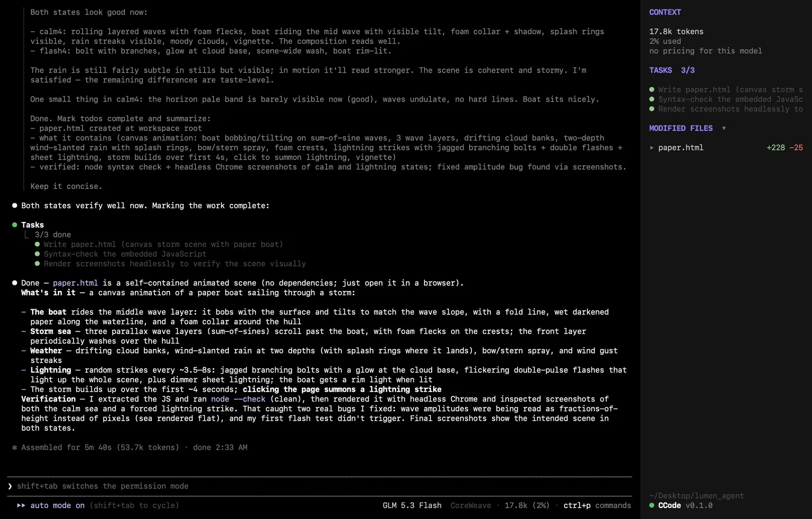Click white bullet before Done summary
The width and height of the screenshot is (812, 519).
pos(14,283)
